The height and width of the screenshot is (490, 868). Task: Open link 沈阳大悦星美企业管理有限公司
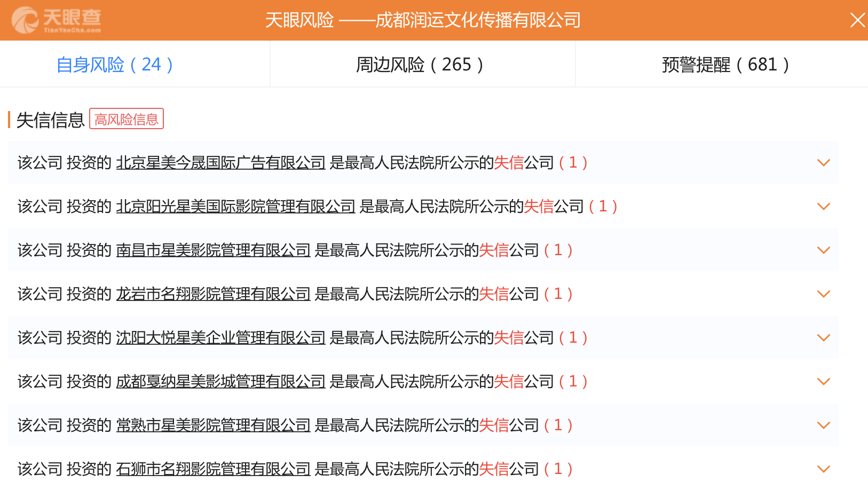[x=221, y=337]
